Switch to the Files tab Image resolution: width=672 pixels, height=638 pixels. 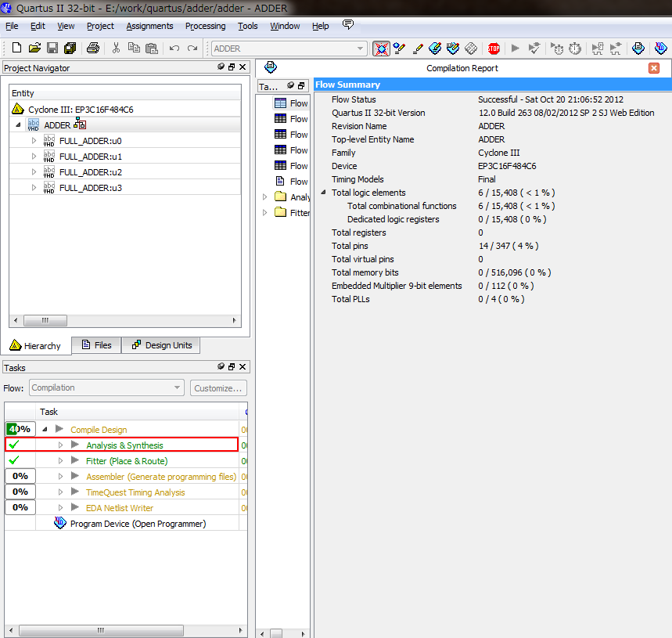tap(96, 345)
